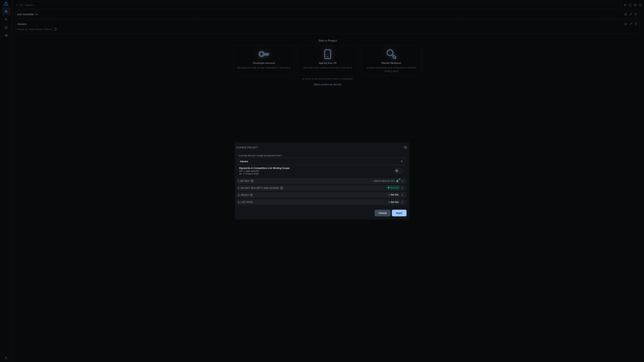Click the refresh sync icon in top bar
Image resolution: width=644 pixels, height=362 pixels.
(630, 5)
